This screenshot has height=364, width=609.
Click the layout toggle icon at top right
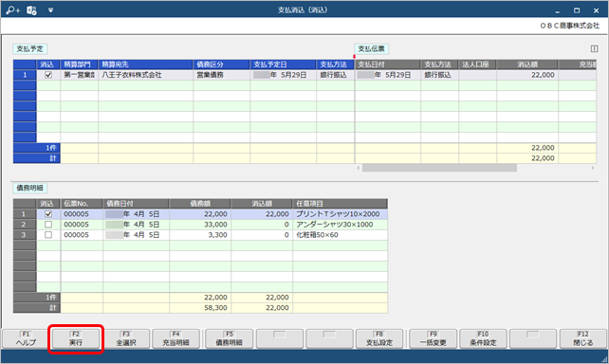pyautogui.click(x=594, y=48)
